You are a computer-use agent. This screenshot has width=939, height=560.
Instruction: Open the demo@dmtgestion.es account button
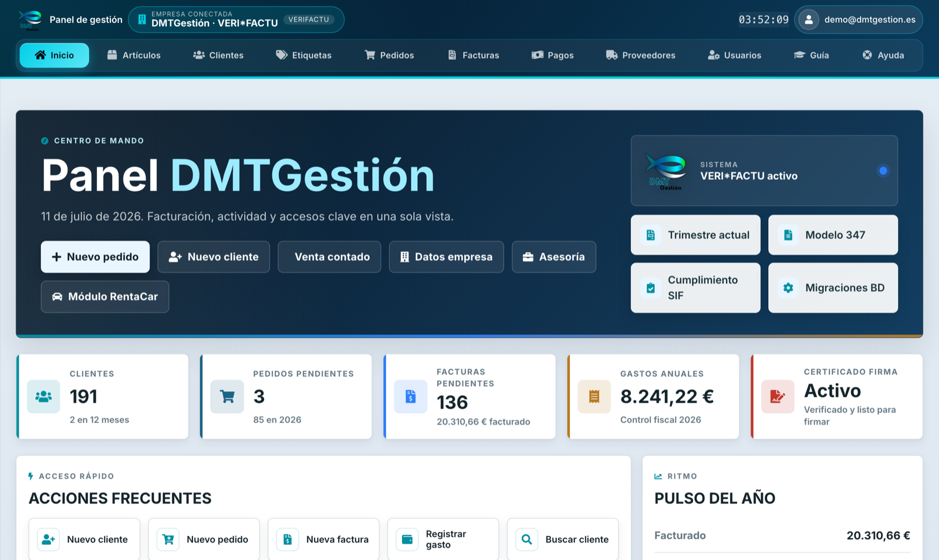click(859, 20)
